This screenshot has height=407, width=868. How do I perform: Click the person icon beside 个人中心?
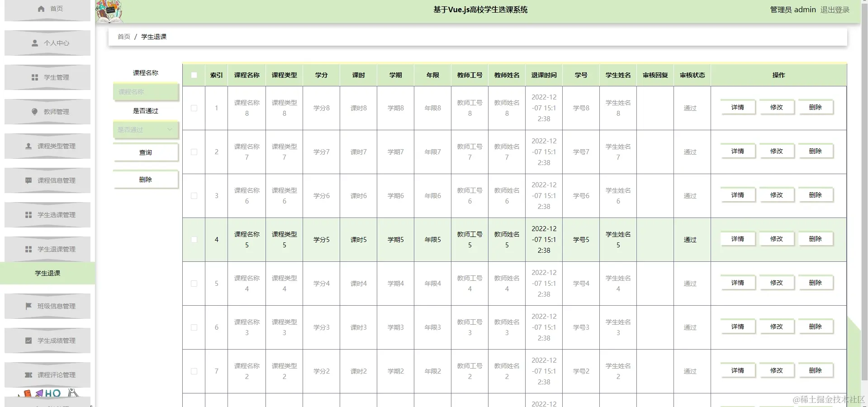(35, 43)
